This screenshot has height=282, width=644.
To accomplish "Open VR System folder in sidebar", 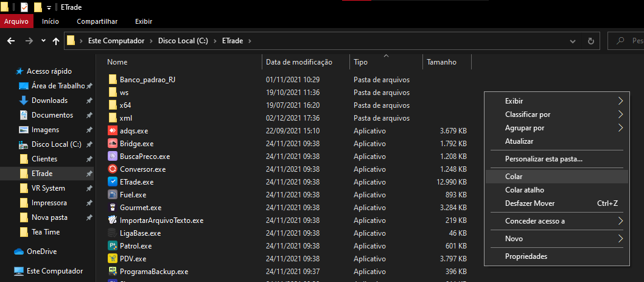I will [48, 188].
